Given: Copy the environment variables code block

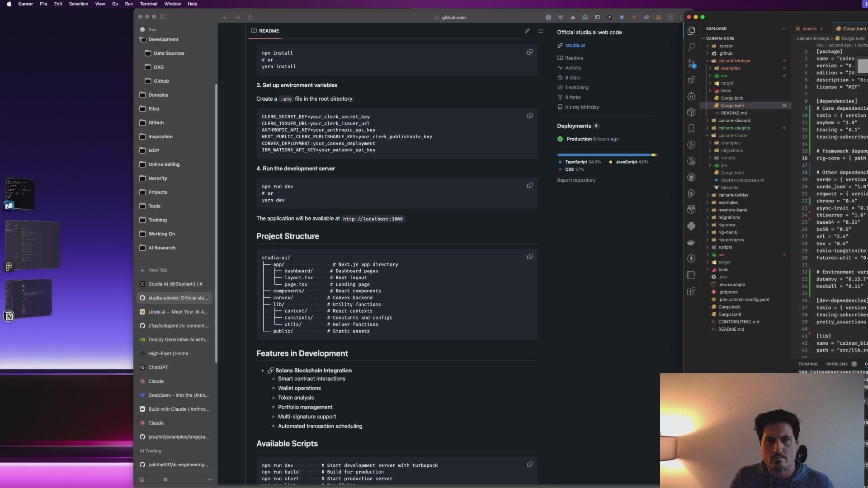Looking at the screenshot, I should point(530,116).
